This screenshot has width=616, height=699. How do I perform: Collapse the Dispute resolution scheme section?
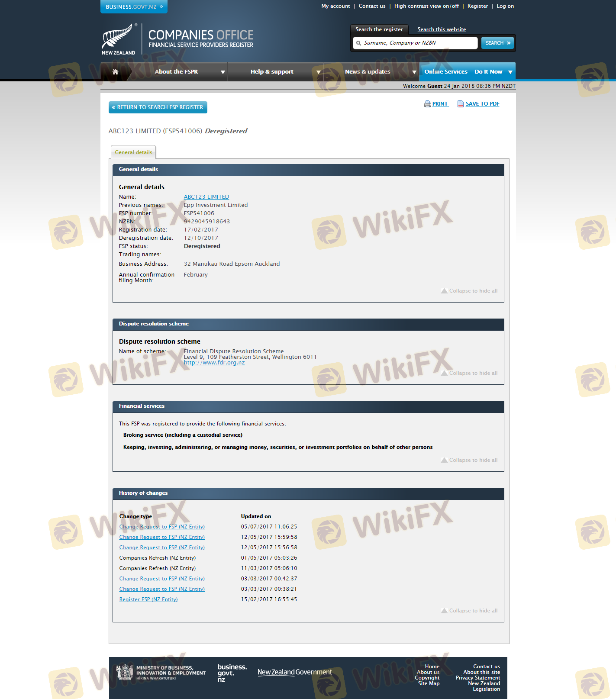coord(469,373)
